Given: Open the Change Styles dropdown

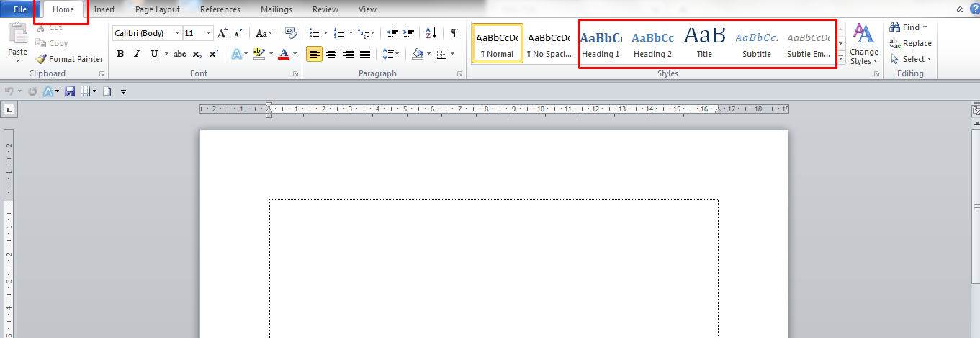Looking at the screenshot, I should click(863, 43).
